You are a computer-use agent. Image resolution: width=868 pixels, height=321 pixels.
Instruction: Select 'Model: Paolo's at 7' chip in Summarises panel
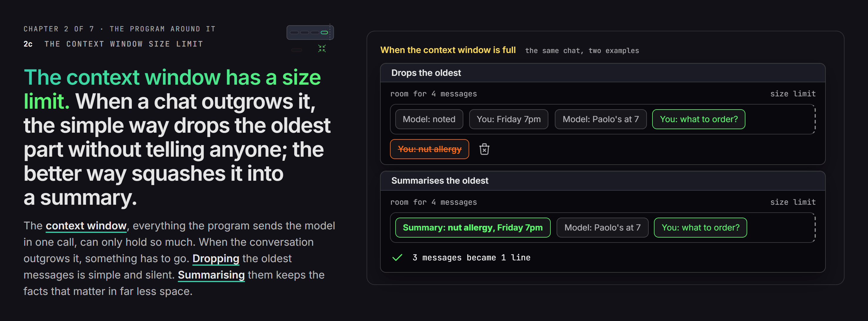coord(602,228)
